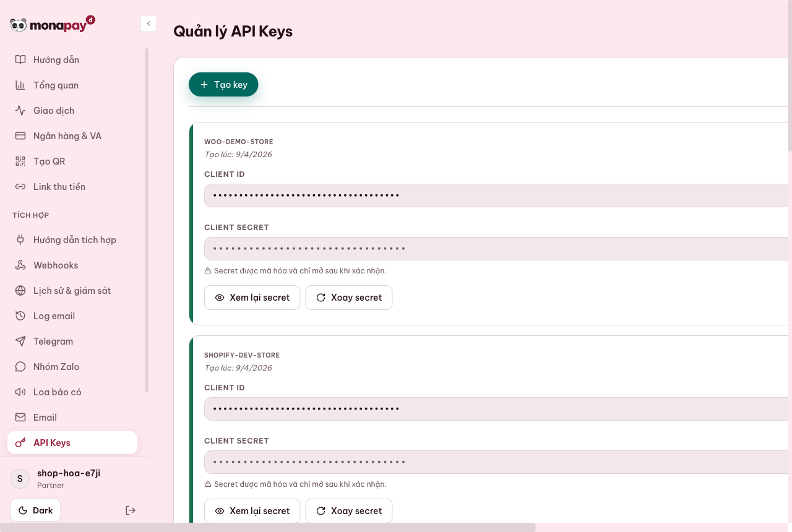Go to the Giao dịch page
The width and height of the screenshot is (792, 532).
pyautogui.click(x=72, y=111)
